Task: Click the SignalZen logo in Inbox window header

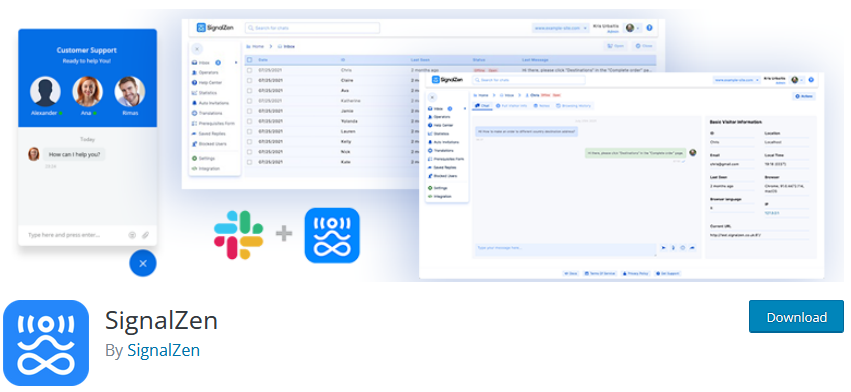Action: coord(215,28)
